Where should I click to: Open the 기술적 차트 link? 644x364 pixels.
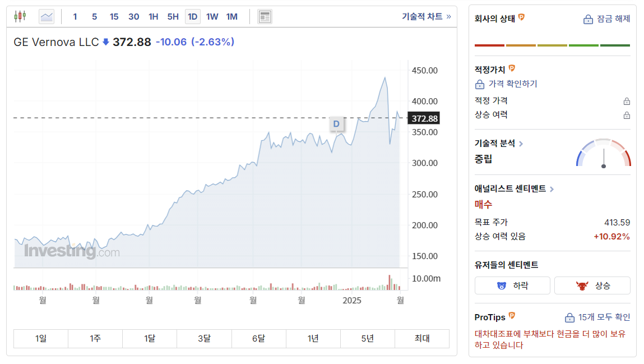427,16
